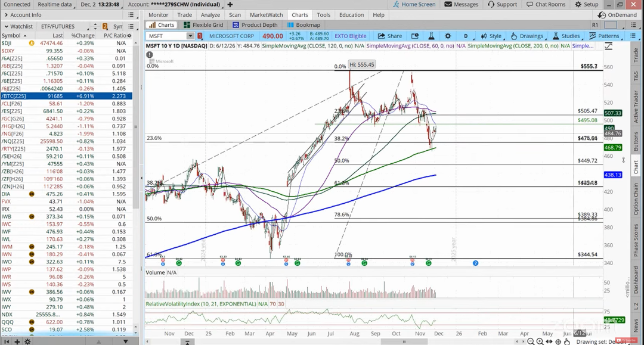644x345 pixels.
Task: Toggle the crosshair cursor icon
Action: (x=558, y=341)
